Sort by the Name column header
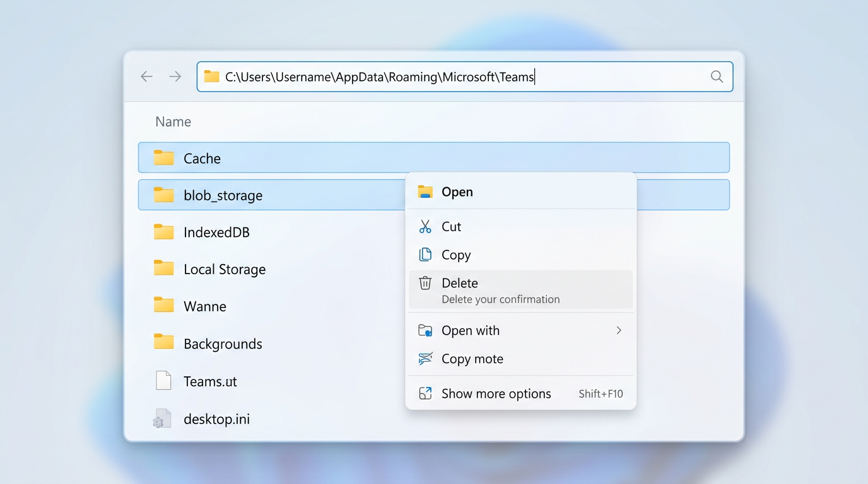This screenshot has width=868, height=484. [173, 122]
